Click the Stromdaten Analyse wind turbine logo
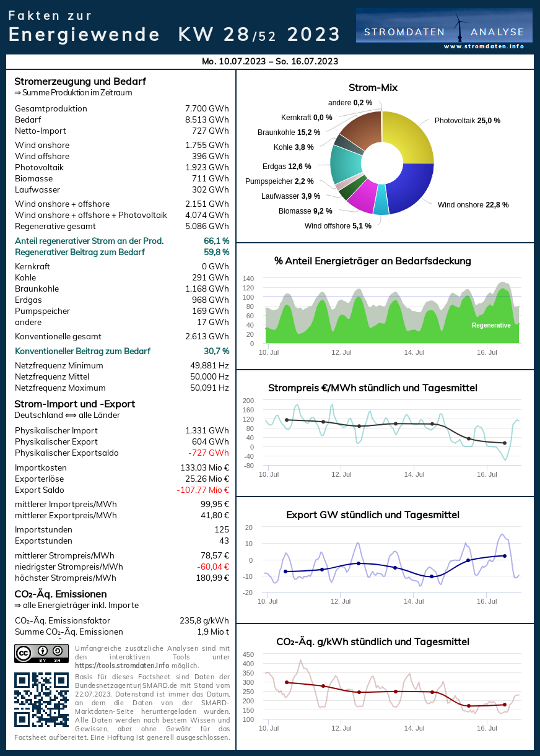 pos(459,26)
